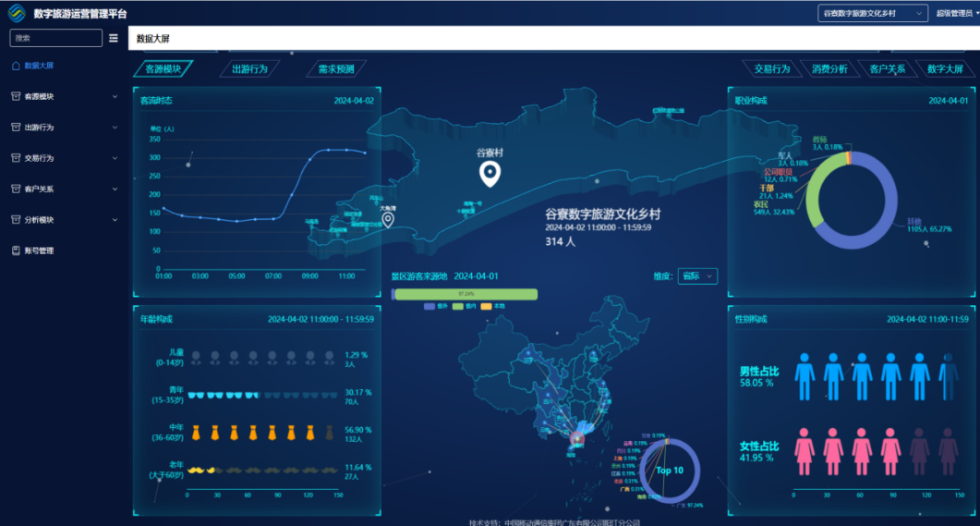The image size is (980, 526).
Task: Click the 谷寮村 location pin on map
Action: click(490, 173)
